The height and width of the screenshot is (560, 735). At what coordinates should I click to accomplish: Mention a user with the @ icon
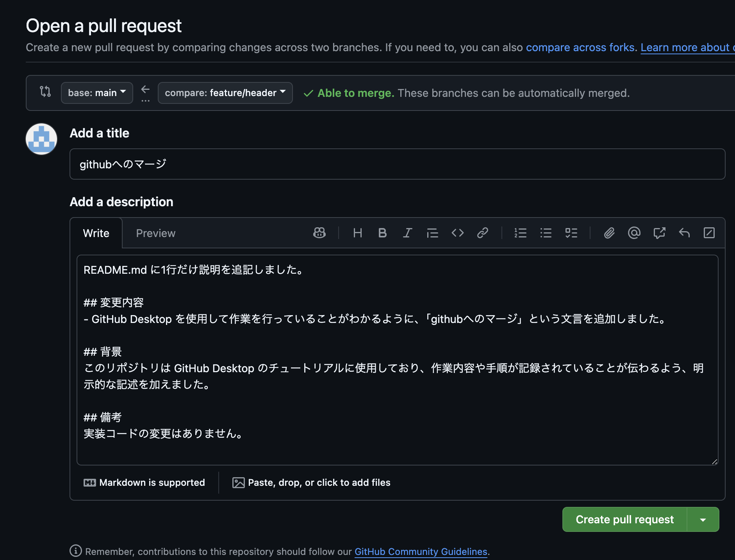click(634, 233)
